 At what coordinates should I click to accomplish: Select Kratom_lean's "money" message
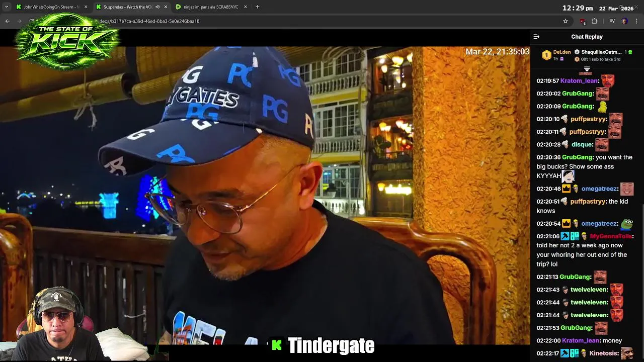tap(612, 341)
